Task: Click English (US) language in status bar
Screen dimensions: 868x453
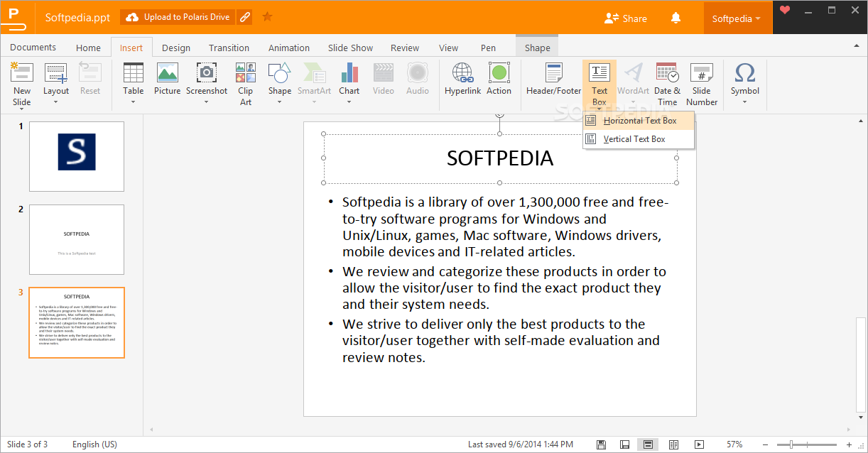Action: point(95,444)
